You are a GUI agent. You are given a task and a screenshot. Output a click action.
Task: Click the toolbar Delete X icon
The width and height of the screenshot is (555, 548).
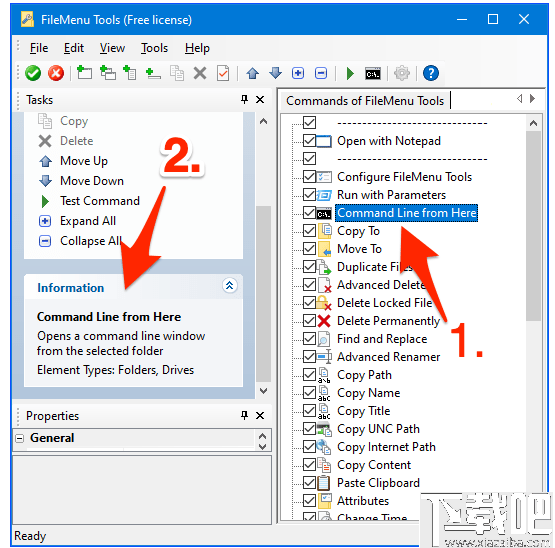click(x=200, y=74)
